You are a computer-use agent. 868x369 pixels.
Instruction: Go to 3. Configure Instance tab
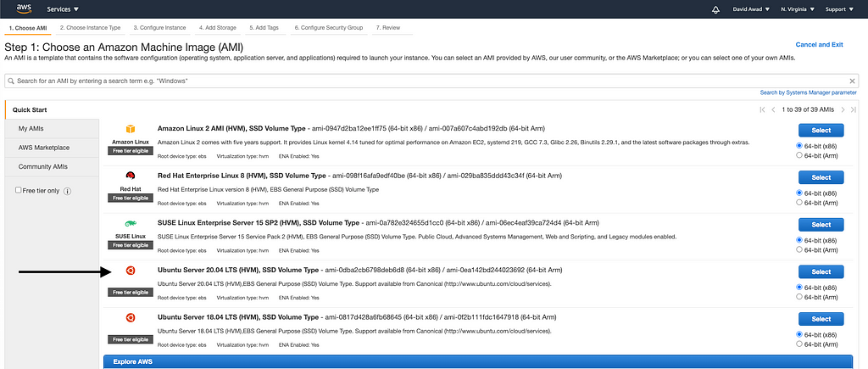click(159, 28)
